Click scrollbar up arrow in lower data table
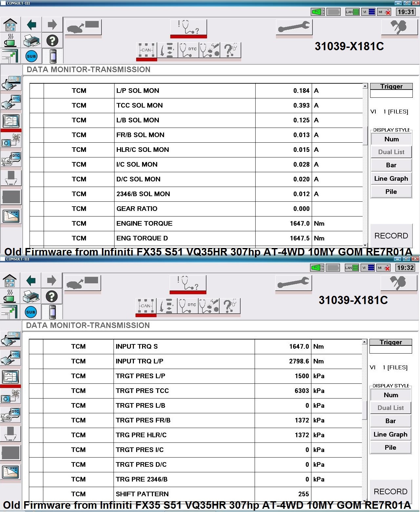The image size is (420, 512). pyautogui.click(x=364, y=342)
